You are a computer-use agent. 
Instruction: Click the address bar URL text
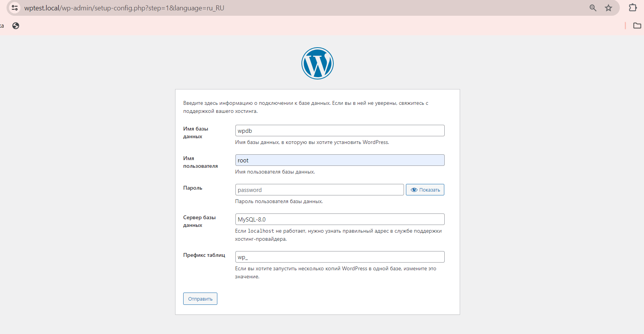tap(124, 8)
